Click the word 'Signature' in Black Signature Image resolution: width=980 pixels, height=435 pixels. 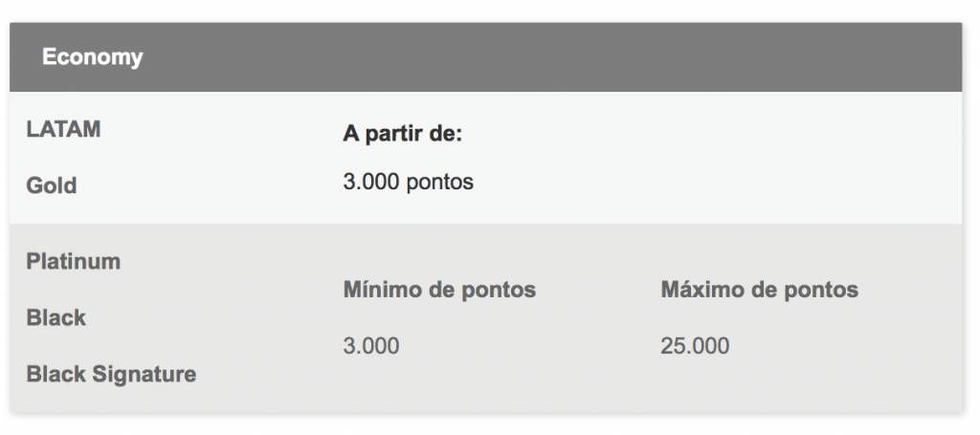click(x=145, y=375)
